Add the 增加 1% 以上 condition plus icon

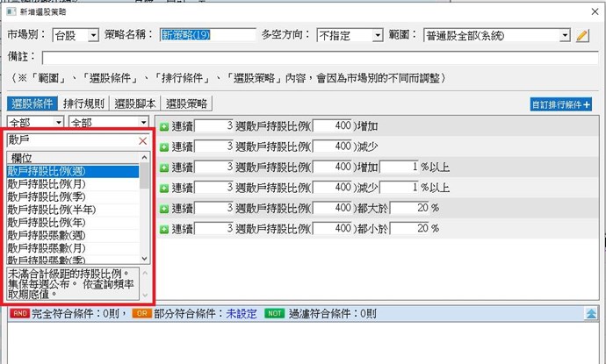coord(163,167)
